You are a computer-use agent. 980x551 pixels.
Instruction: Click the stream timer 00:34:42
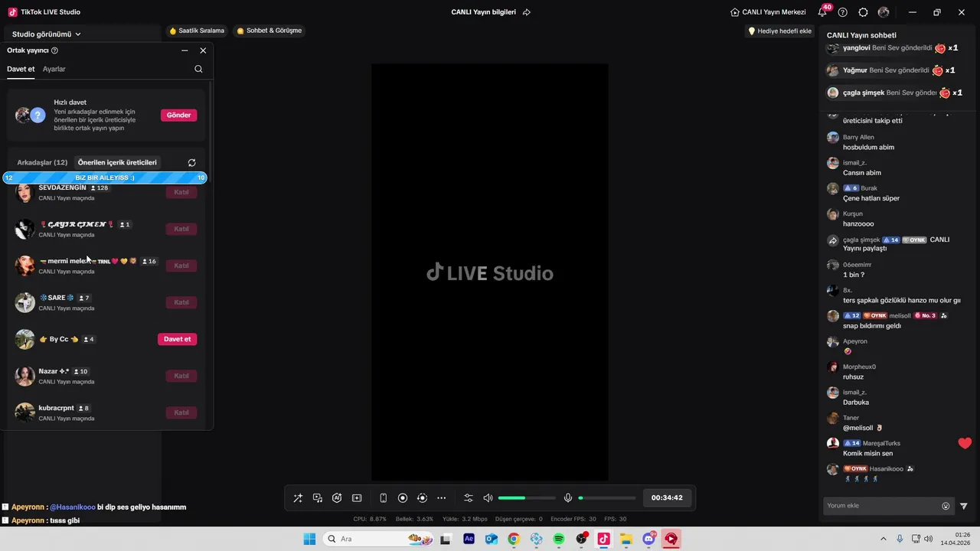pos(667,497)
